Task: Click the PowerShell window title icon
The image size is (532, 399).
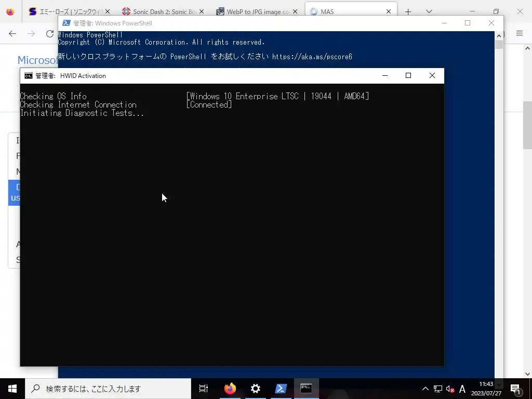Action: click(66, 23)
